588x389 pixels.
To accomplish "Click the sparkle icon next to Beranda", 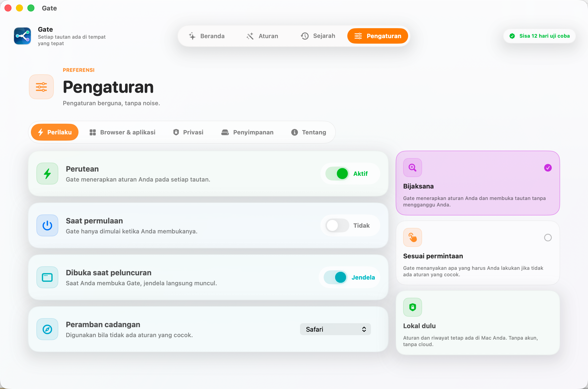I will pyautogui.click(x=192, y=36).
